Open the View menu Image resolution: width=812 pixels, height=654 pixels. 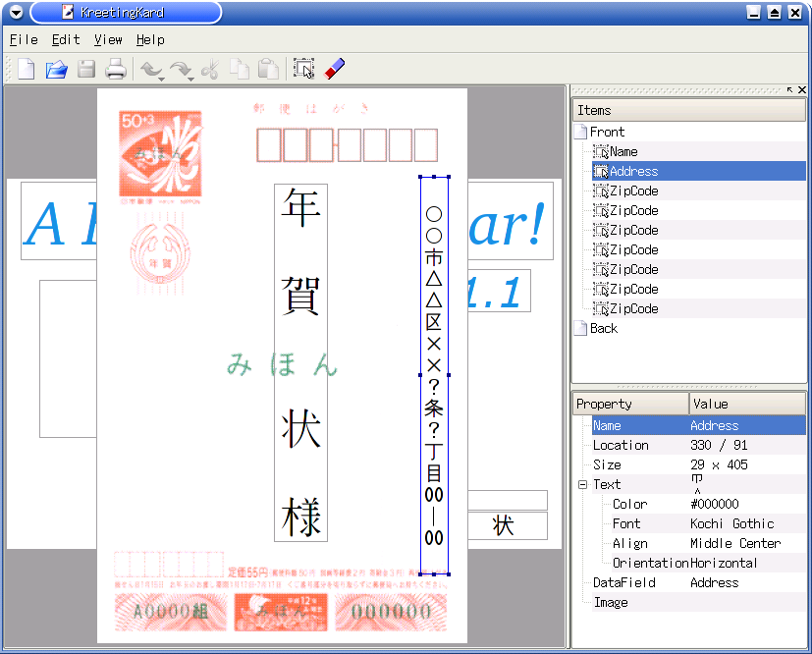click(108, 40)
